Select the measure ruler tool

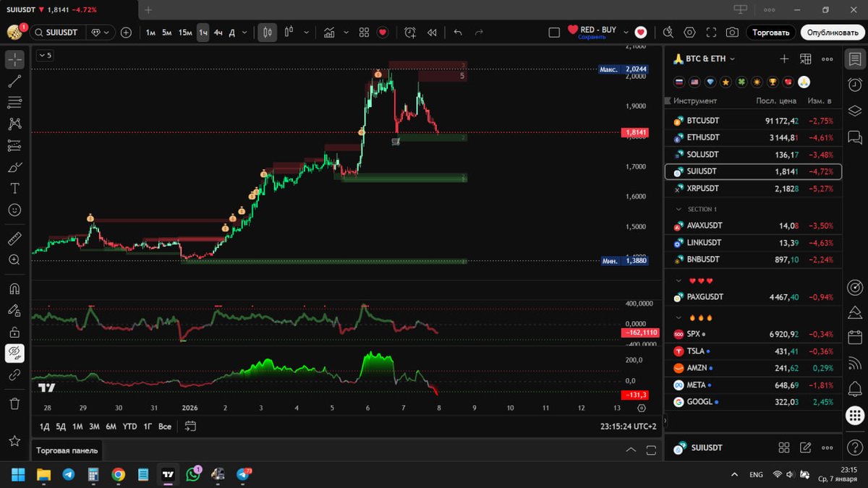[15, 238]
